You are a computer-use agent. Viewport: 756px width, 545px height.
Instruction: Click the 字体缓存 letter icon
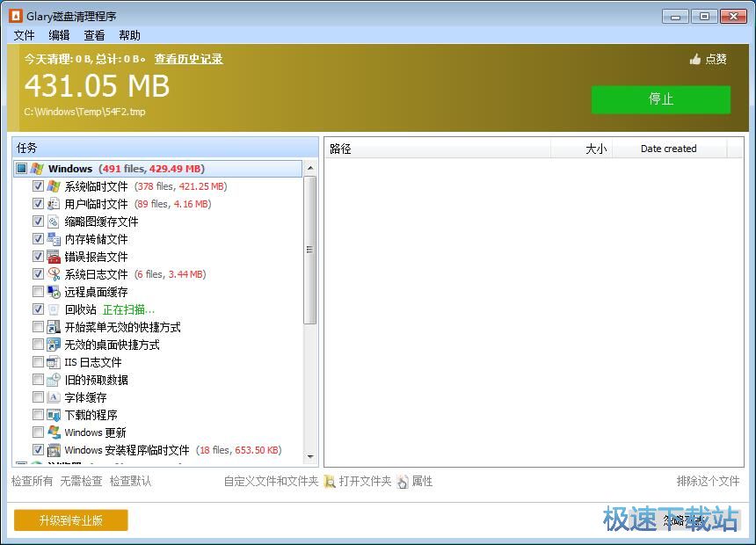[54, 397]
